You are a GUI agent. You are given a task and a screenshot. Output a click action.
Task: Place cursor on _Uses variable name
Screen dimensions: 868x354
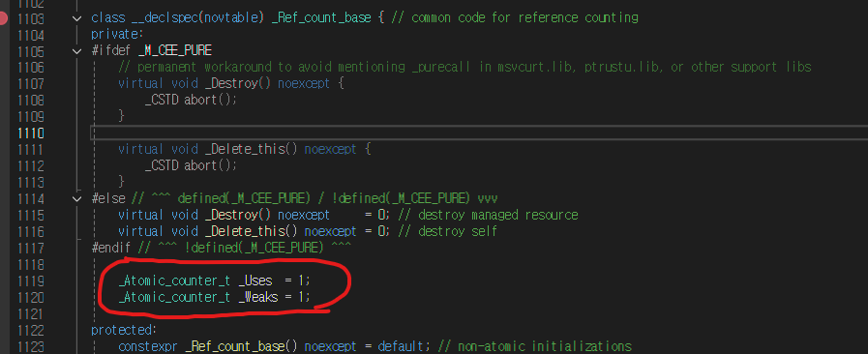255,281
